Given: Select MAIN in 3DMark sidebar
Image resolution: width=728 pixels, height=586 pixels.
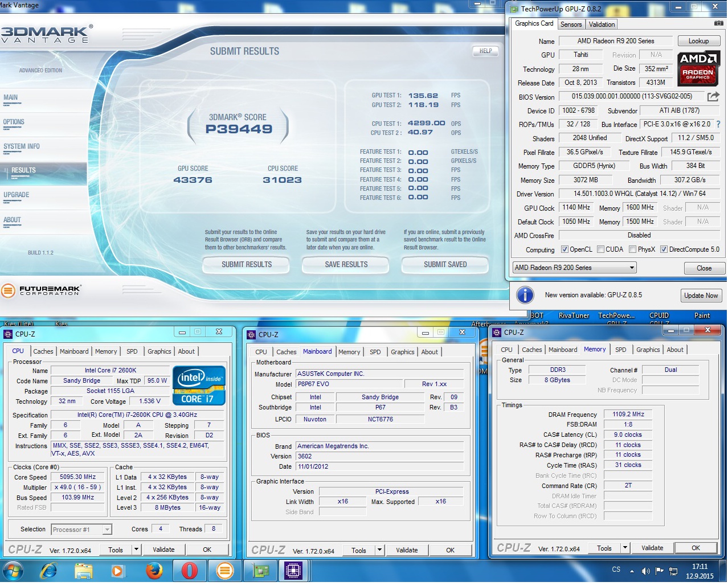Looking at the screenshot, I should coord(10,97).
